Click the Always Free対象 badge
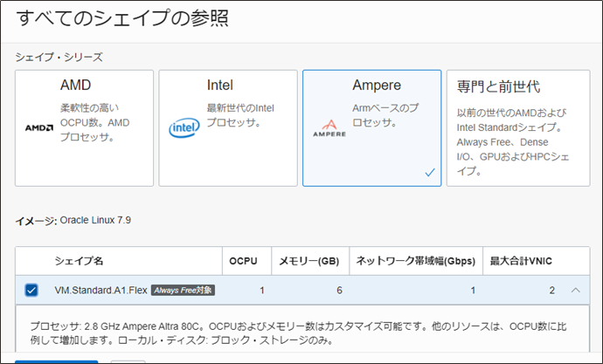This screenshot has height=364, width=603. tap(182, 290)
